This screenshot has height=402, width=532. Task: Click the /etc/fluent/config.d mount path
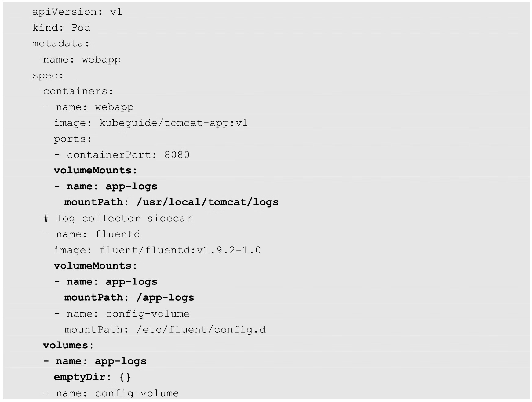201,330
